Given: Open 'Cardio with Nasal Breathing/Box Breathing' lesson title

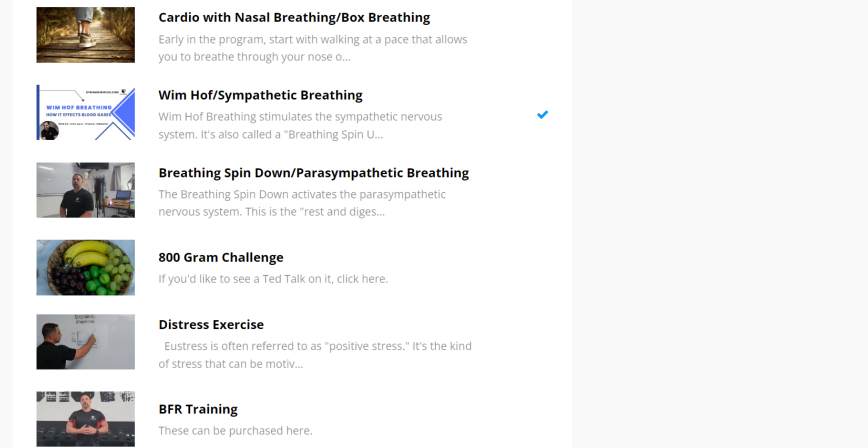Looking at the screenshot, I should click(294, 17).
